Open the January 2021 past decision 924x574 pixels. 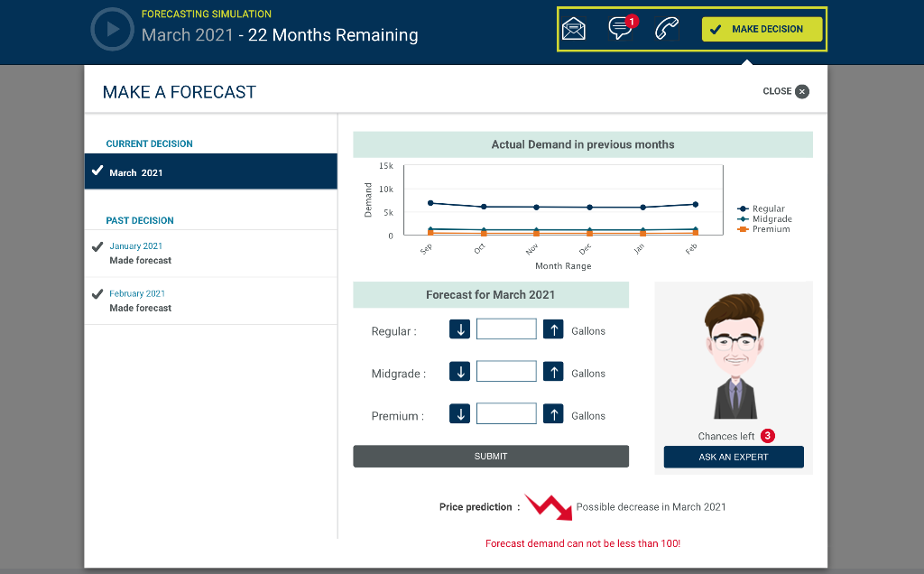coord(211,253)
